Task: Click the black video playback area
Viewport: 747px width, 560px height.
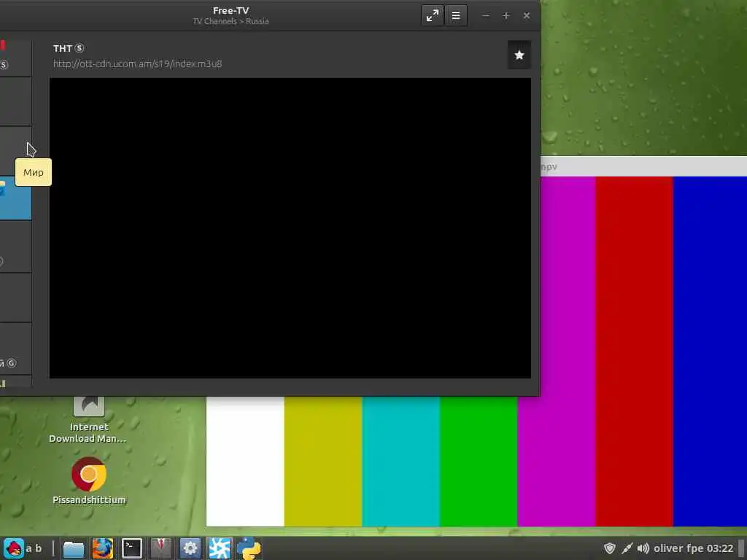Action: coord(290,227)
